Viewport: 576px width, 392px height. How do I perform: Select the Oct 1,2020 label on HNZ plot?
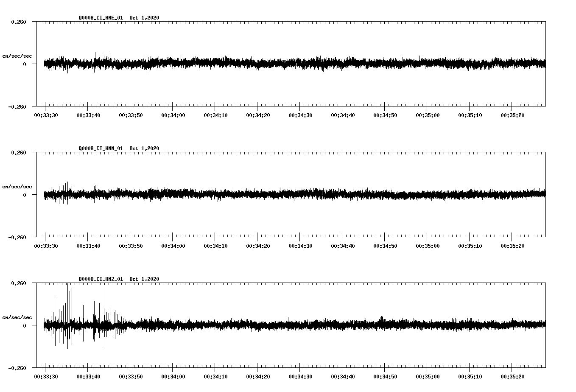click(145, 279)
